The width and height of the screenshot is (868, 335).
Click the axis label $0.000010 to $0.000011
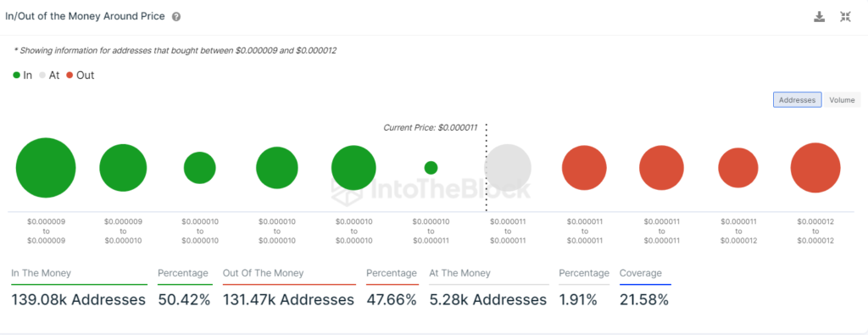(431, 231)
